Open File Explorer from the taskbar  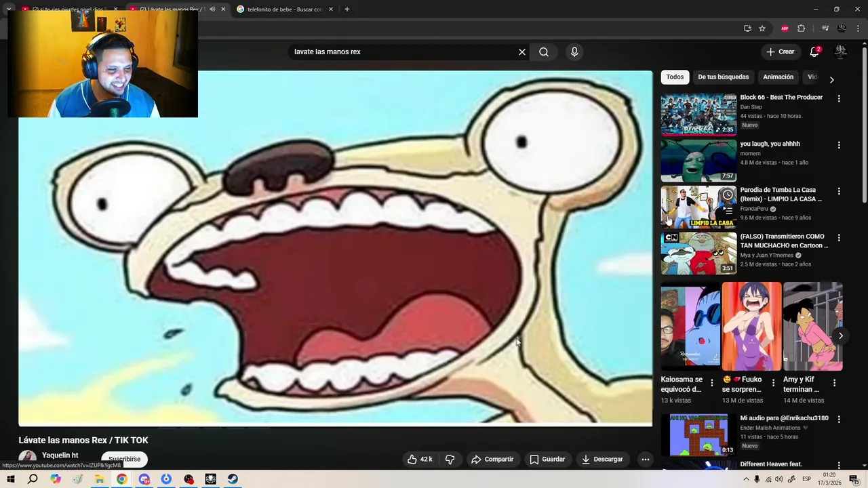coord(99,479)
